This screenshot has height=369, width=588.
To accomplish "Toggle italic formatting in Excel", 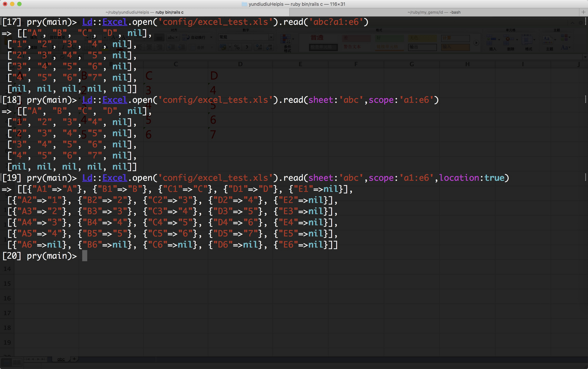I will pyautogui.click(x=63, y=47).
